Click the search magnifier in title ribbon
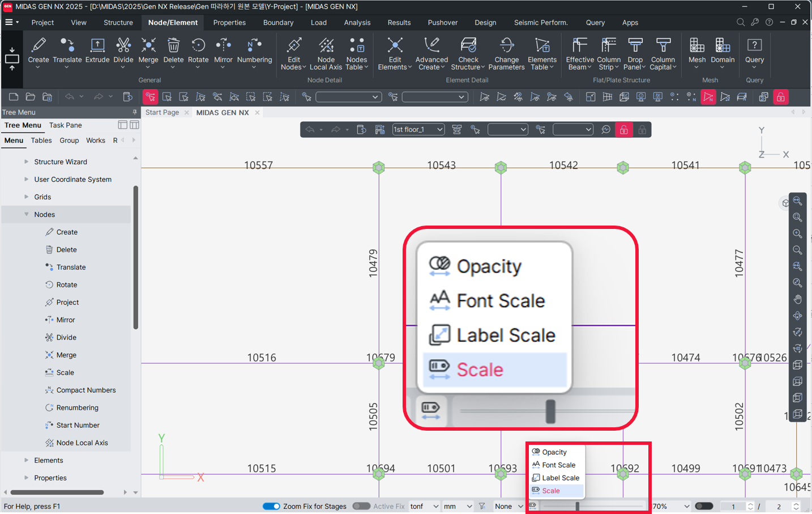This screenshot has width=812, height=514. click(x=740, y=23)
